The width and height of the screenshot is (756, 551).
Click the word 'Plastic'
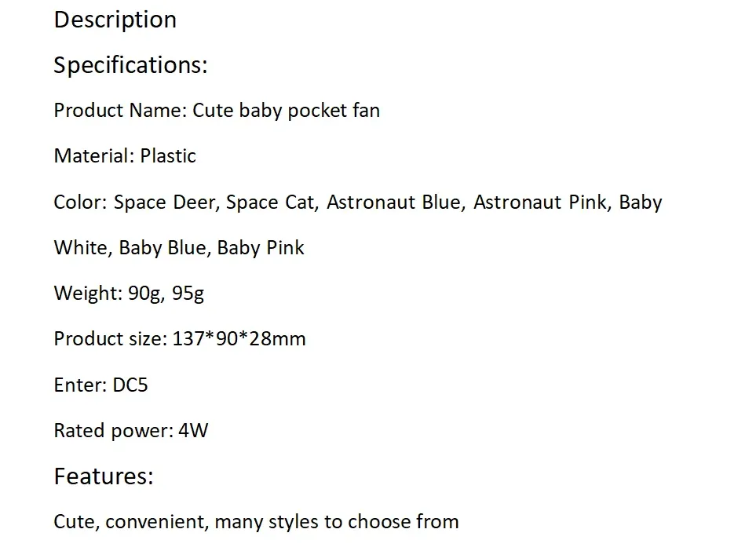click(168, 155)
